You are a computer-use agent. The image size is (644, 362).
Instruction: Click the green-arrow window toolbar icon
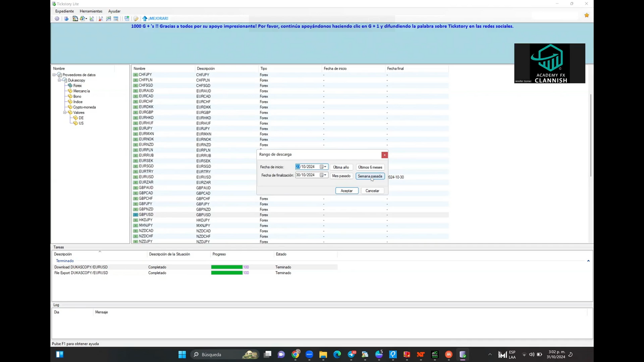127,19
